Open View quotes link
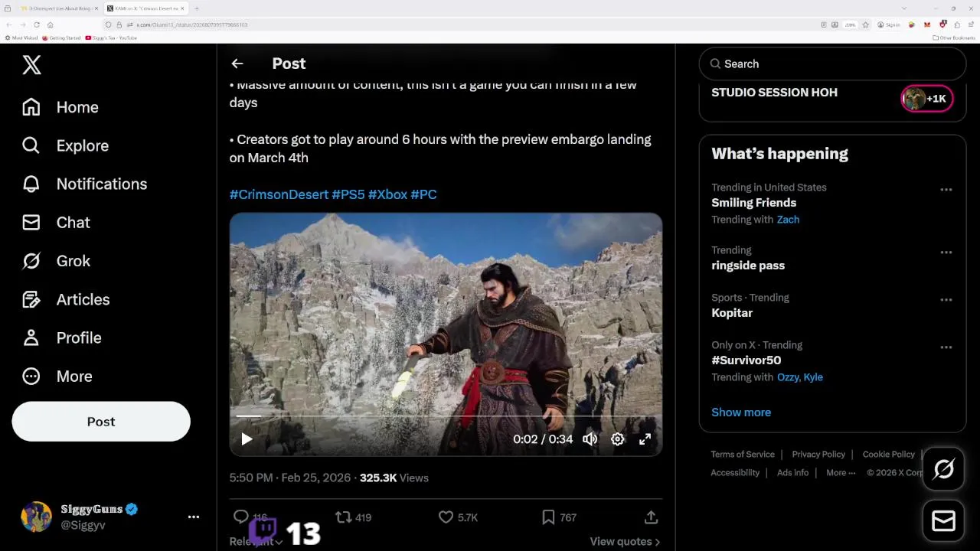The height and width of the screenshot is (551, 980). pos(625,541)
